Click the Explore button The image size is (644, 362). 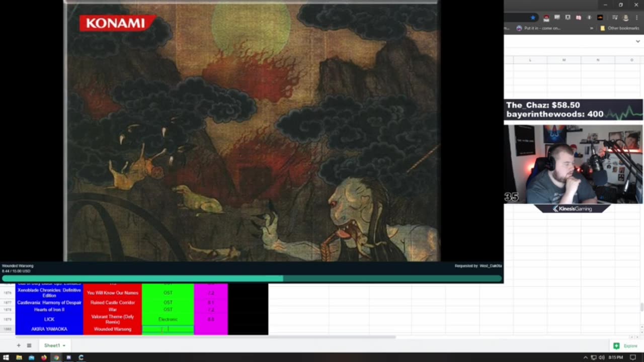(626, 346)
